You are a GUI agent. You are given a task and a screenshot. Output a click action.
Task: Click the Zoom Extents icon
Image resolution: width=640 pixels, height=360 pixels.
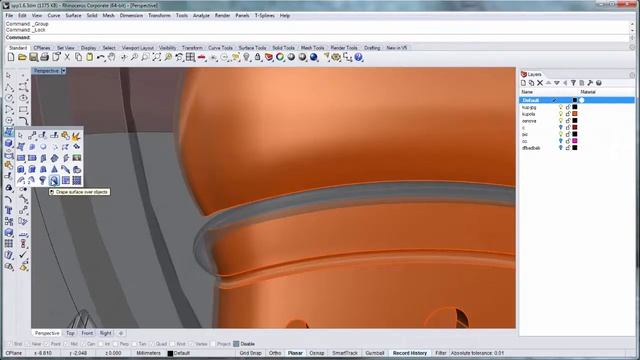pos(157,58)
